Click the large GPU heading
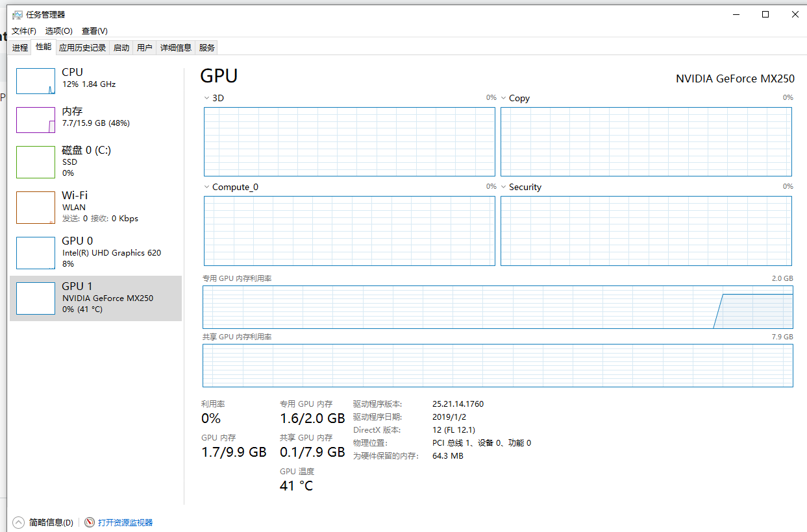Image resolution: width=807 pixels, height=532 pixels. pyautogui.click(x=219, y=76)
